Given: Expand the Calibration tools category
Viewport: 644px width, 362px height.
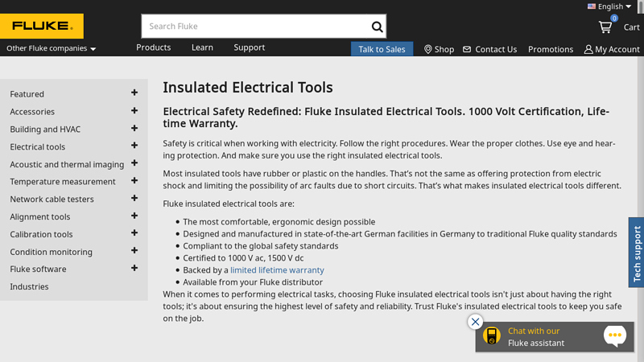Looking at the screenshot, I should click(134, 232).
